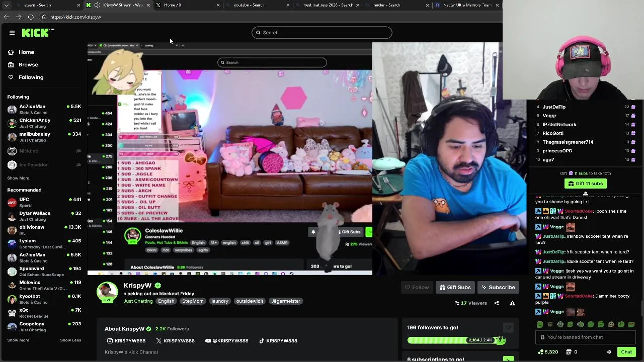Close the Home / X tab

218,5
